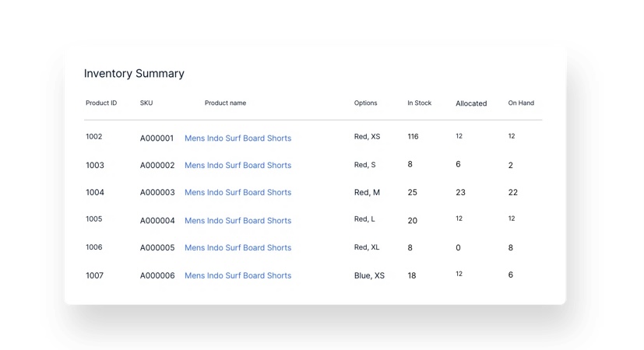Click In Stock value 25
The height and width of the screenshot is (350, 644).
click(413, 192)
